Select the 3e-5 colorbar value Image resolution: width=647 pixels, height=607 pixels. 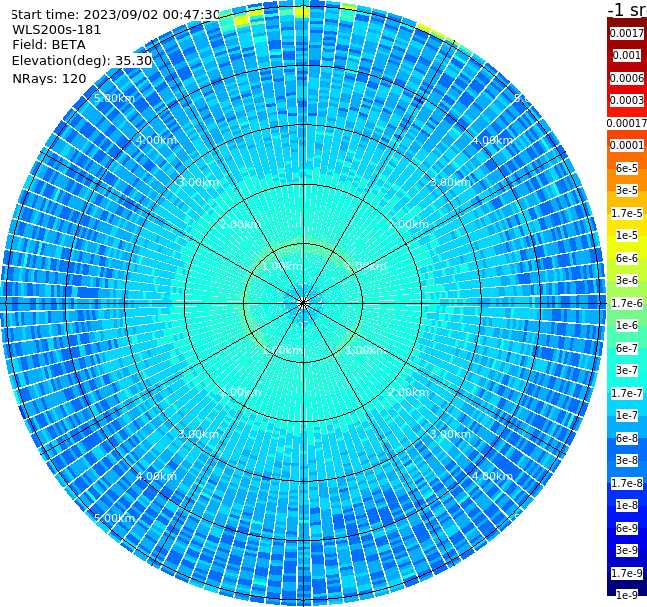point(627,190)
